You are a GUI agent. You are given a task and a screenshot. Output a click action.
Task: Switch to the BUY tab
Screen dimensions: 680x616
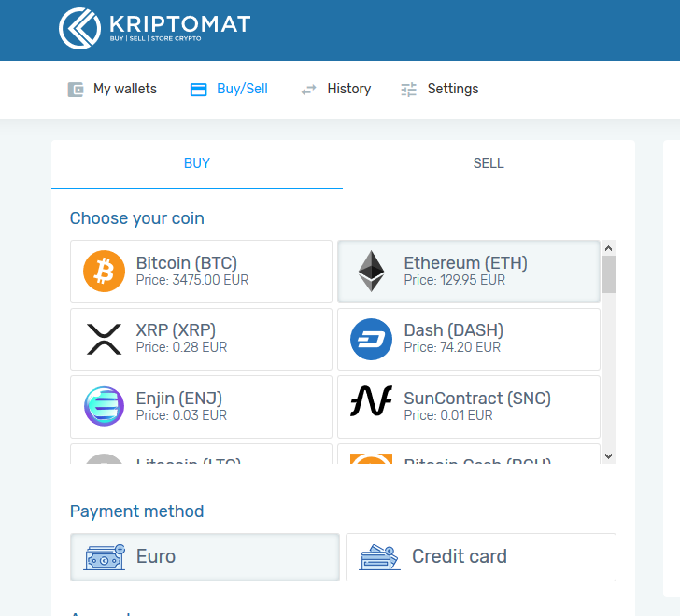coord(197,164)
